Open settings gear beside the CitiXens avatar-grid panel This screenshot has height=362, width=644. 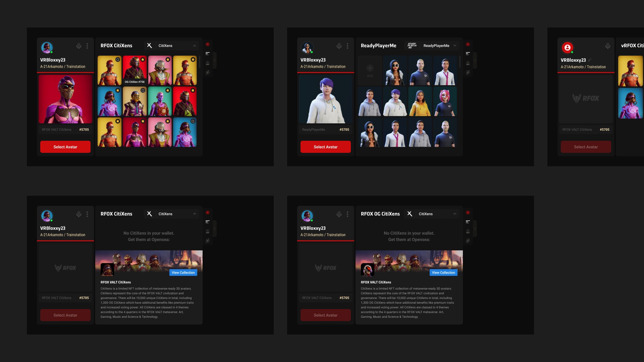[208, 72]
